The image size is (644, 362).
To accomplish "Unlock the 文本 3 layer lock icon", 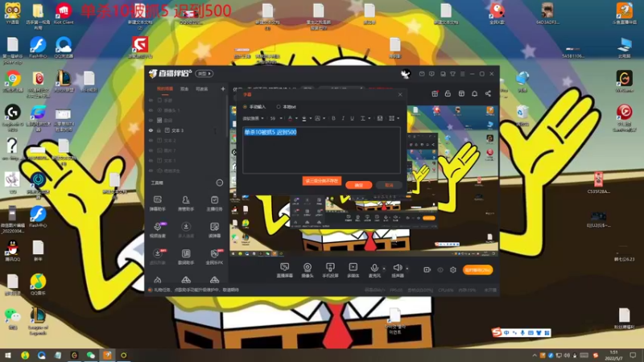I will click(159, 130).
